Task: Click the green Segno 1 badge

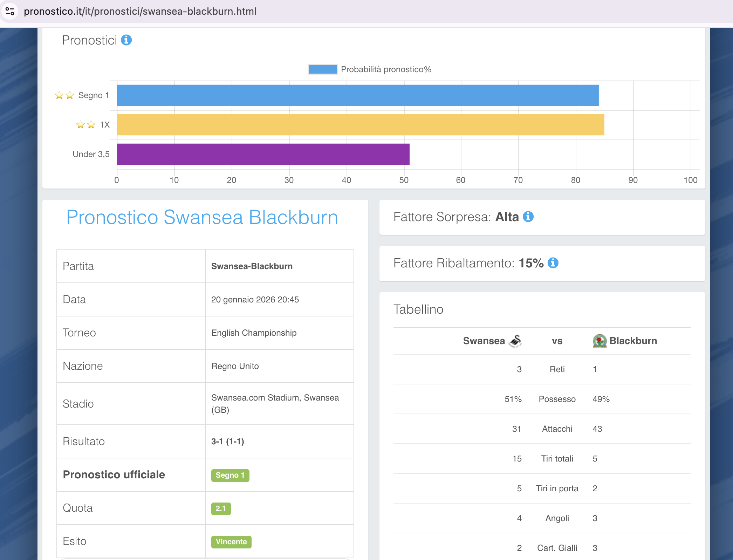Action: tap(230, 475)
